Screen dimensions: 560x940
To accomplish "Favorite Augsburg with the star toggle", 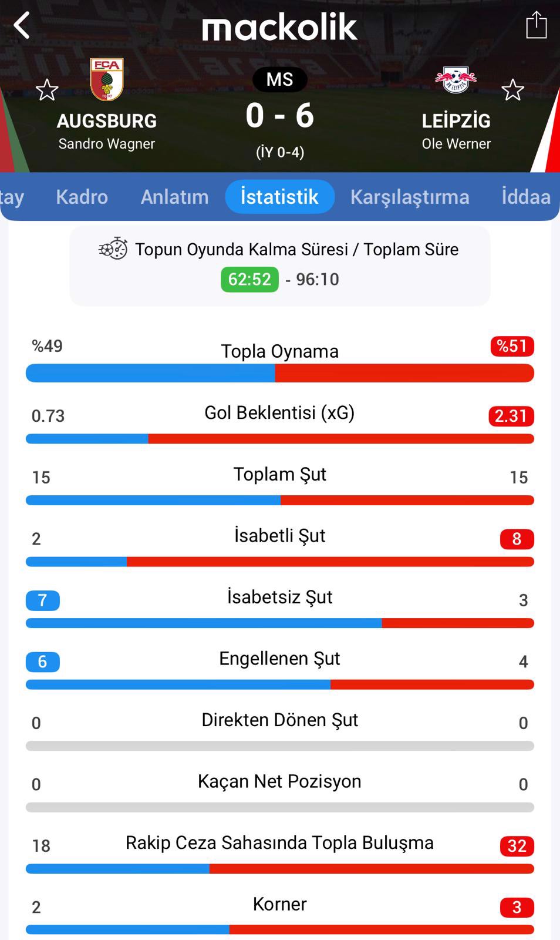I will click(47, 90).
